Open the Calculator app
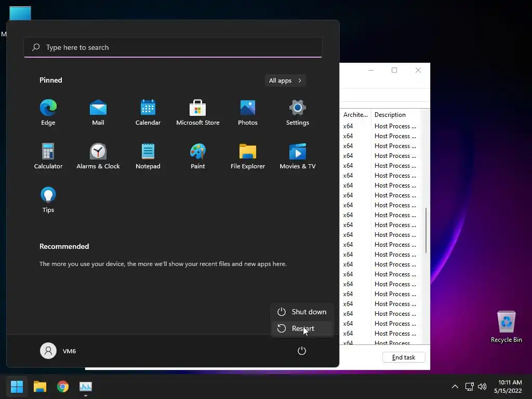This screenshot has width=532, height=399. pos(48,156)
